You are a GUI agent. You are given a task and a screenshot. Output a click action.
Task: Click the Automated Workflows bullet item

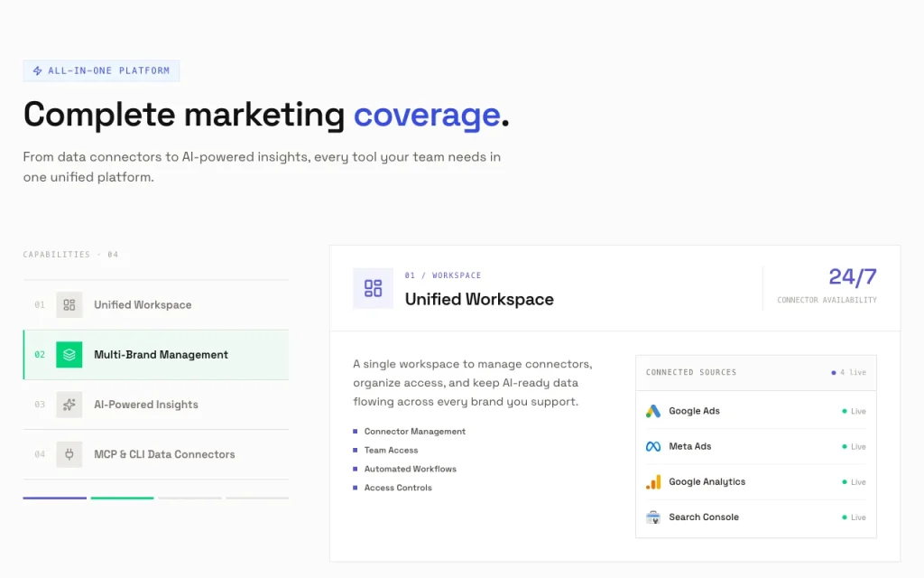pyautogui.click(x=405, y=469)
